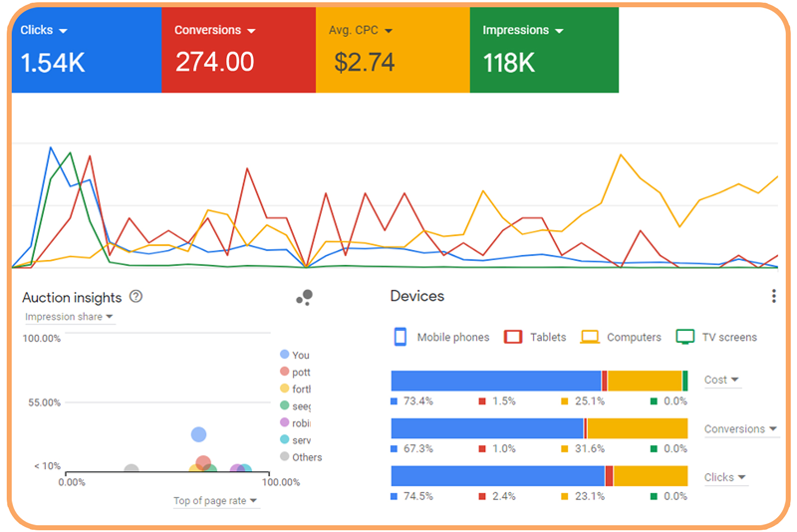Screen dimensions: 797x532
Task: Click the Others entry in the auction legend
Action: (307, 457)
